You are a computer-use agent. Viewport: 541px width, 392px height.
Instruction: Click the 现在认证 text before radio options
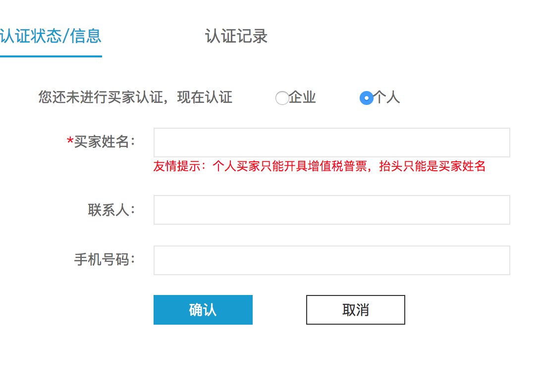[205, 98]
